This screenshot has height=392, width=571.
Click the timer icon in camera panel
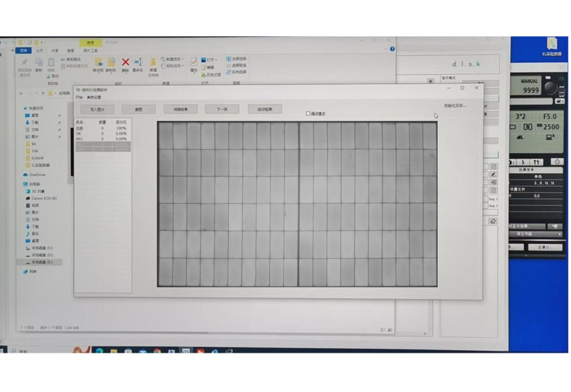(x=556, y=162)
